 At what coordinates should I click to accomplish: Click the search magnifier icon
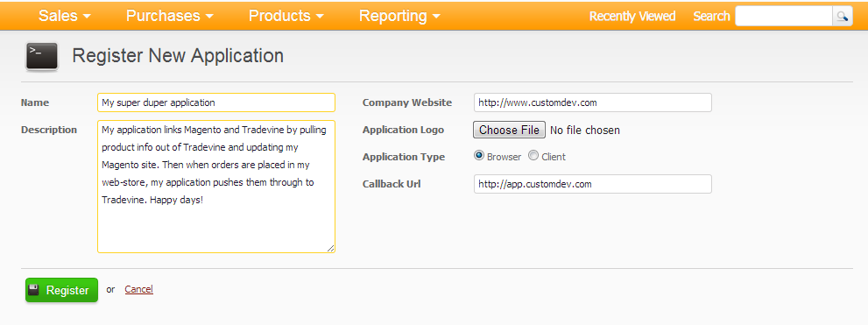pyautogui.click(x=842, y=16)
